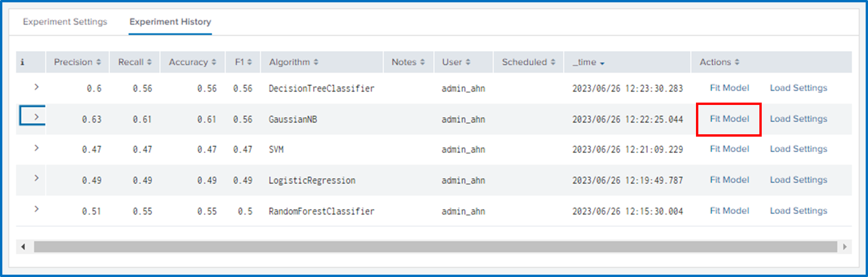Load Settings for LogisticRegression experiment
Screen dimensions: 868x277
coord(799,180)
